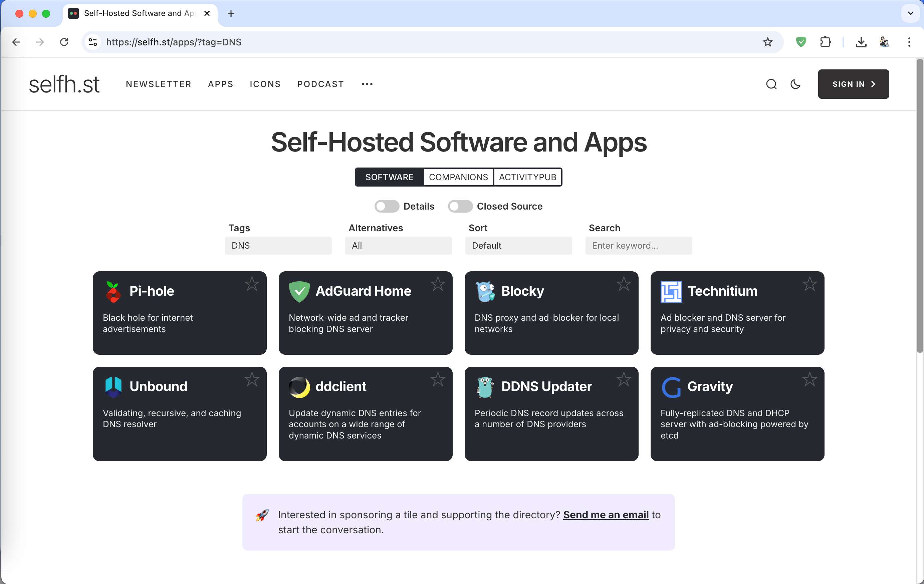Open the Tags dropdown showing DNS
The height and width of the screenshot is (584, 924).
point(278,246)
